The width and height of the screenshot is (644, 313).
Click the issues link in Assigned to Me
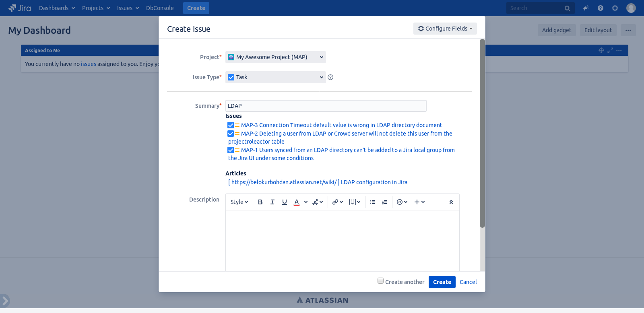click(x=89, y=64)
